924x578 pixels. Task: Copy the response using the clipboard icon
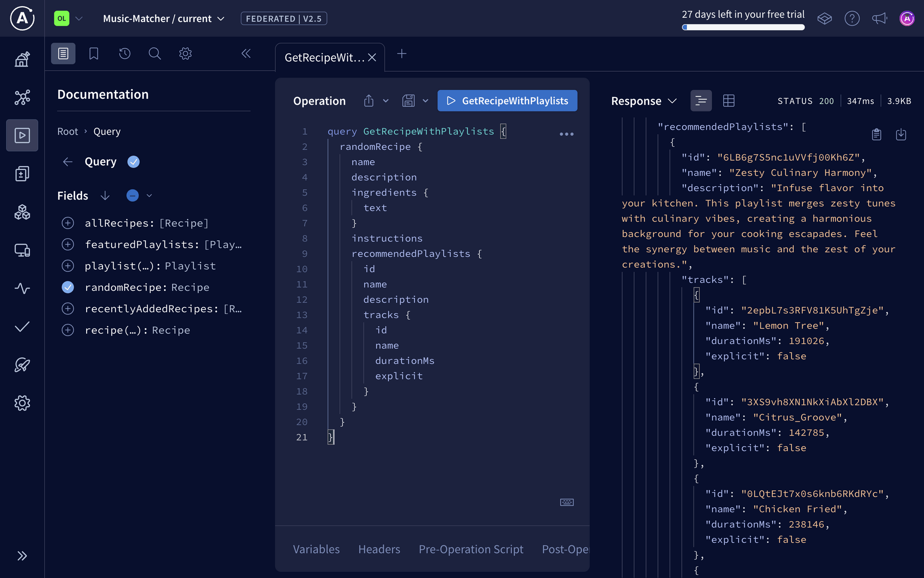[876, 134]
